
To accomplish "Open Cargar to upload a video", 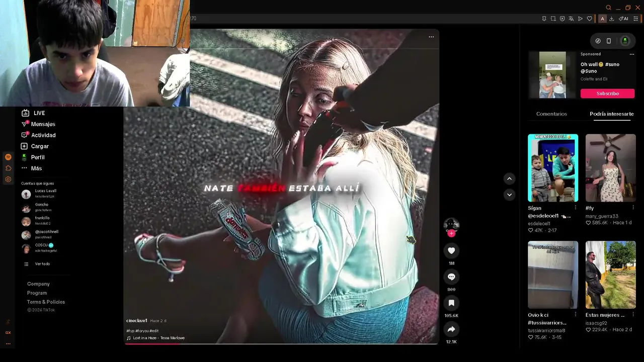I will click(x=35, y=146).
